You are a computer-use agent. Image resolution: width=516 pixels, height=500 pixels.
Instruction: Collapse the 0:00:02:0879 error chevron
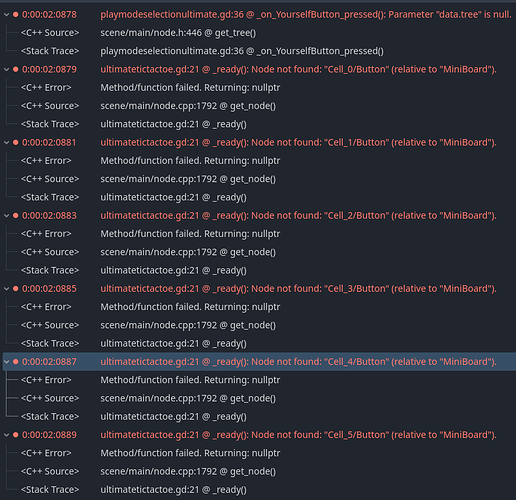tap(6, 69)
